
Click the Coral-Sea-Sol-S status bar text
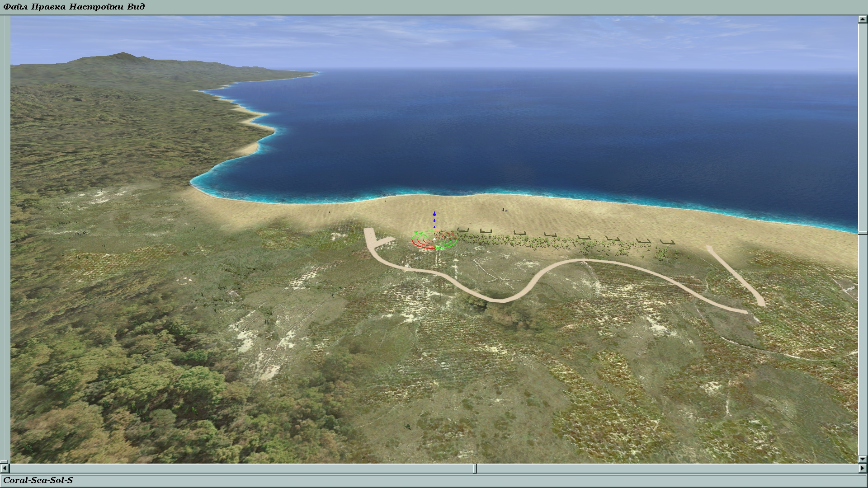click(38, 480)
